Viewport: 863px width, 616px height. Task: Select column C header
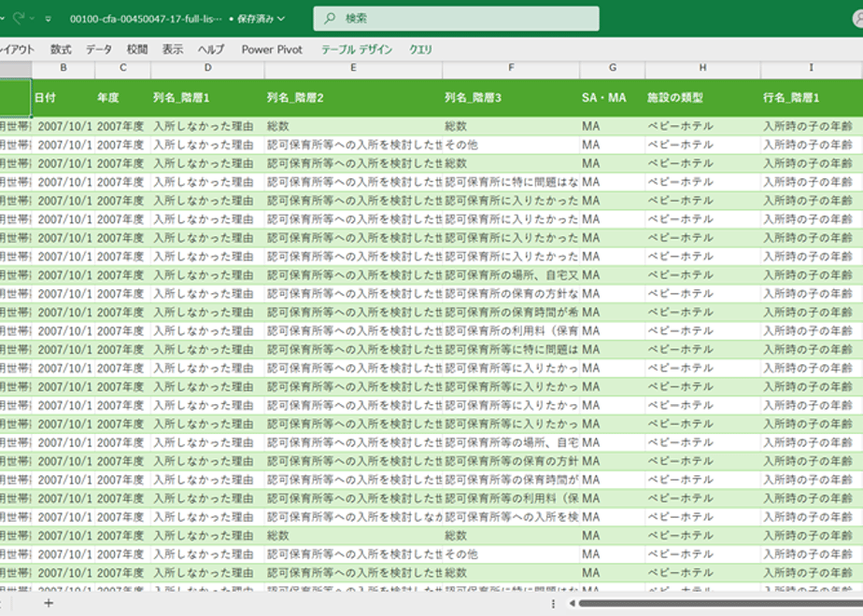click(122, 67)
